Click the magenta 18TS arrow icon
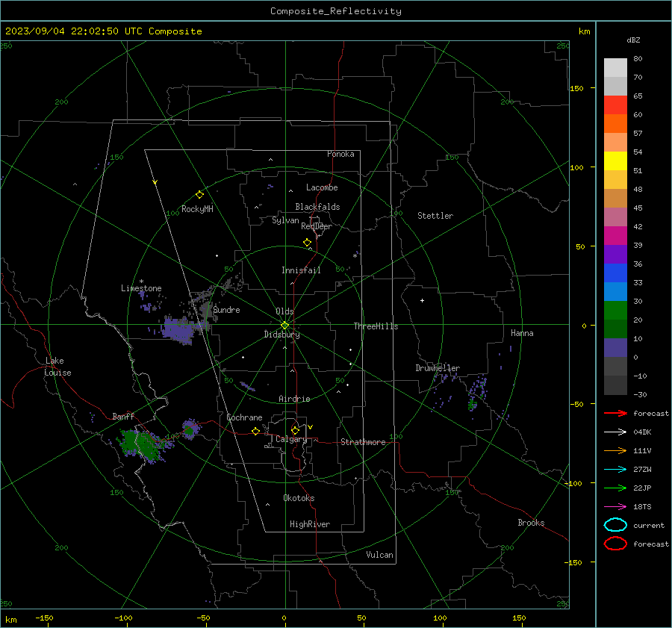This screenshot has height=628, width=672. [615, 507]
